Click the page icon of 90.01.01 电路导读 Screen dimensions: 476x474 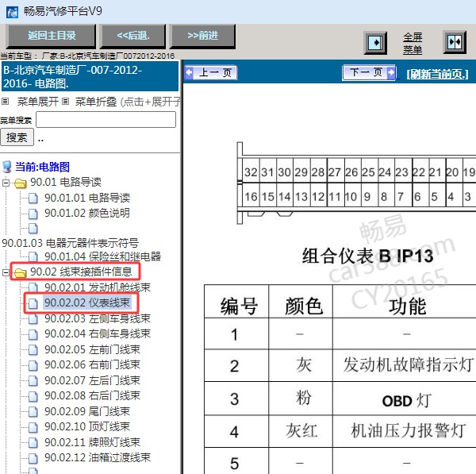pyautogui.click(x=33, y=198)
